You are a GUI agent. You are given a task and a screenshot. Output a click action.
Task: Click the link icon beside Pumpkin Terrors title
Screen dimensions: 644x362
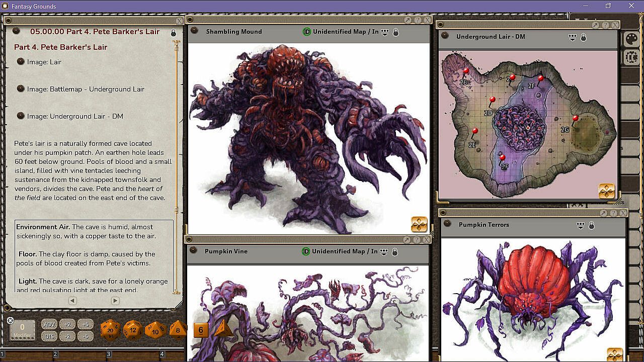(448, 224)
